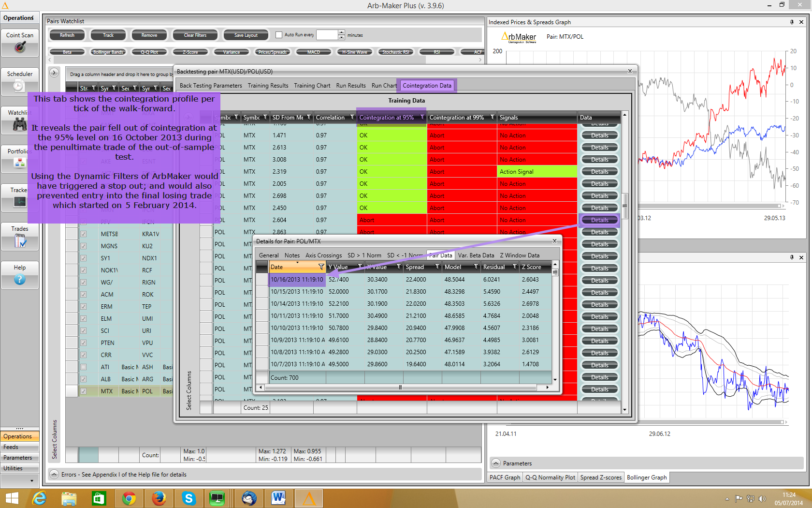Toggle the Auto Run every checkbox
Screen dimensions: 812x508
279,35
